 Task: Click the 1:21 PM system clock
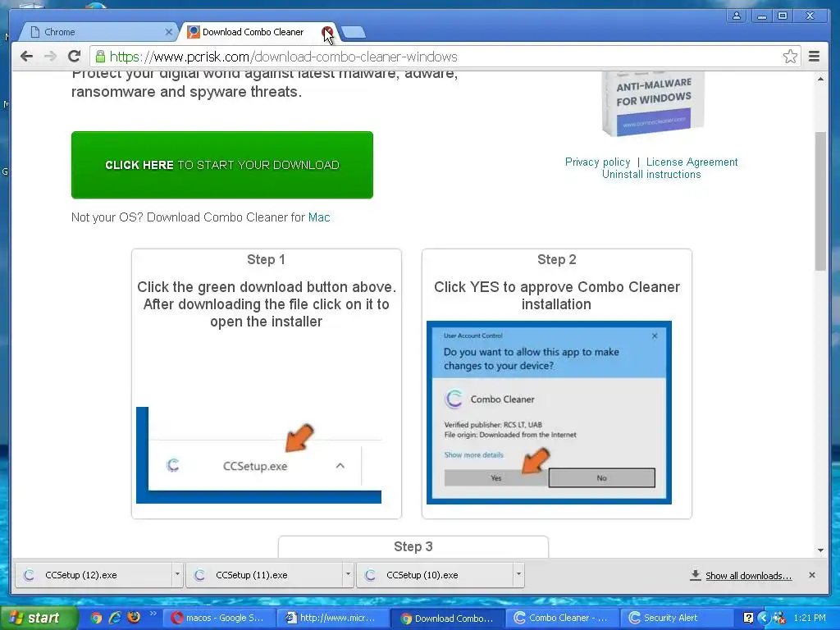point(810,619)
